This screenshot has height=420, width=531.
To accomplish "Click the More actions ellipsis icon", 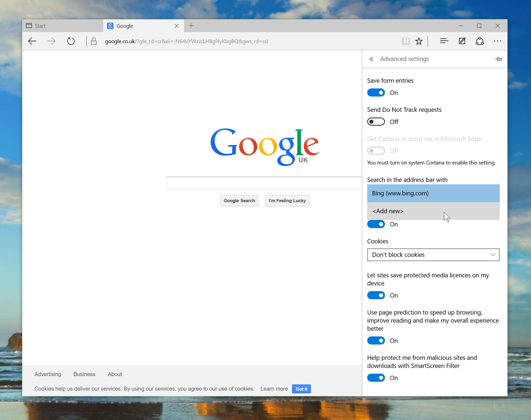I will click(497, 40).
